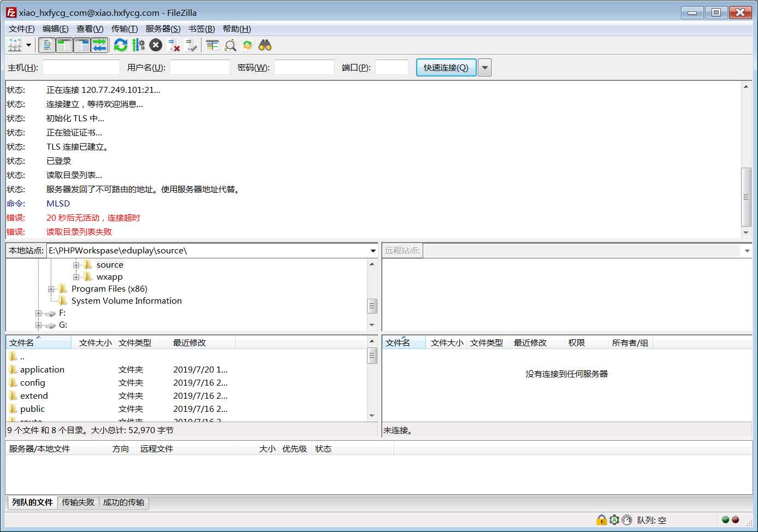Click the disconnect from server icon
Screen dimensions: 758x532
174,45
